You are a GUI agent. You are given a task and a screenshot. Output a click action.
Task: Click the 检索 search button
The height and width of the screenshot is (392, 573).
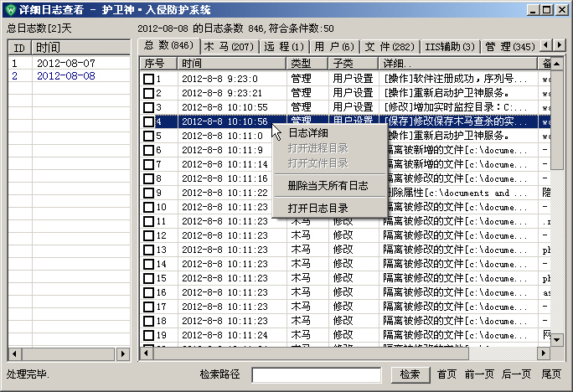tap(410, 374)
